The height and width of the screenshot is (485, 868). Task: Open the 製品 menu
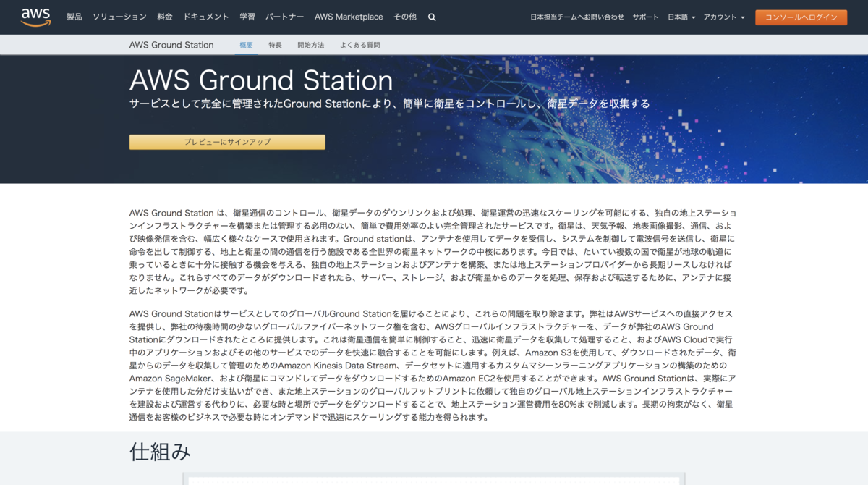75,17
